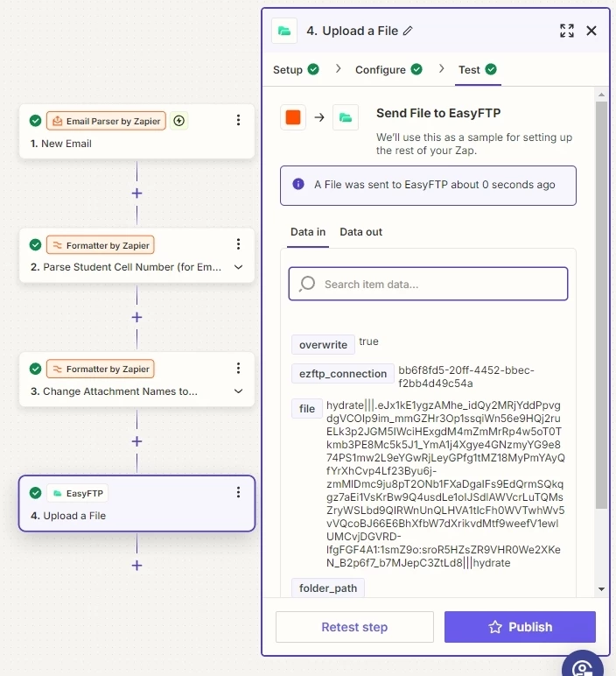Open the Data in tab
This screenshot has width=616, height=676.
click(308, 232)
